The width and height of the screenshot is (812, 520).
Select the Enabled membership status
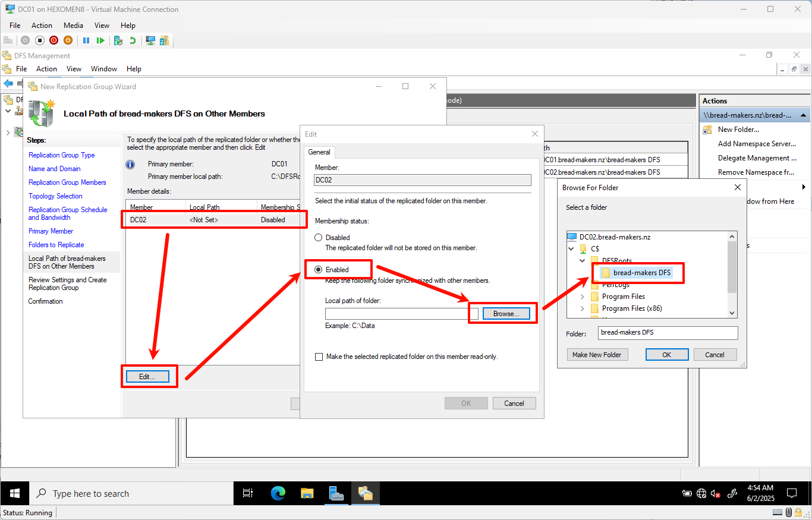click(320, 269)
